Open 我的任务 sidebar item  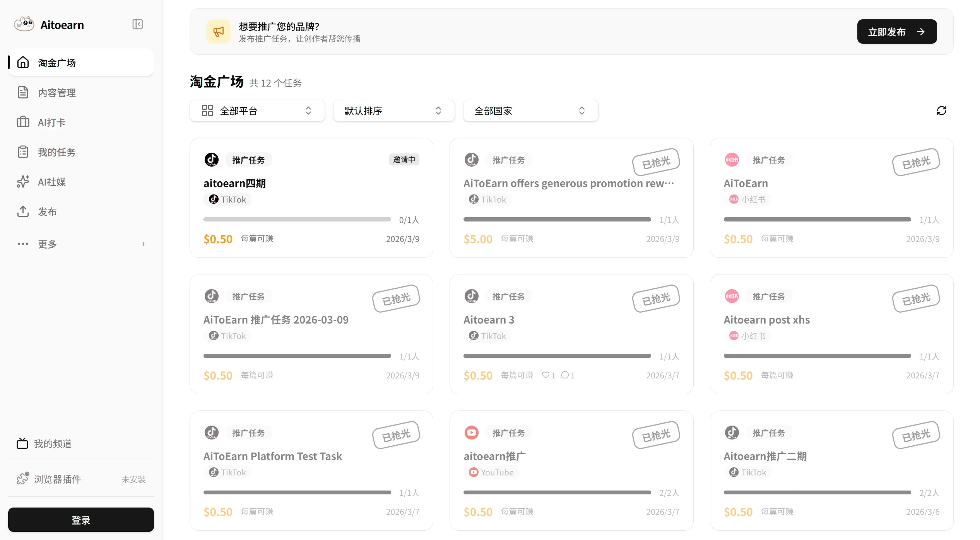pyautogui.click(x=57, y=152)
